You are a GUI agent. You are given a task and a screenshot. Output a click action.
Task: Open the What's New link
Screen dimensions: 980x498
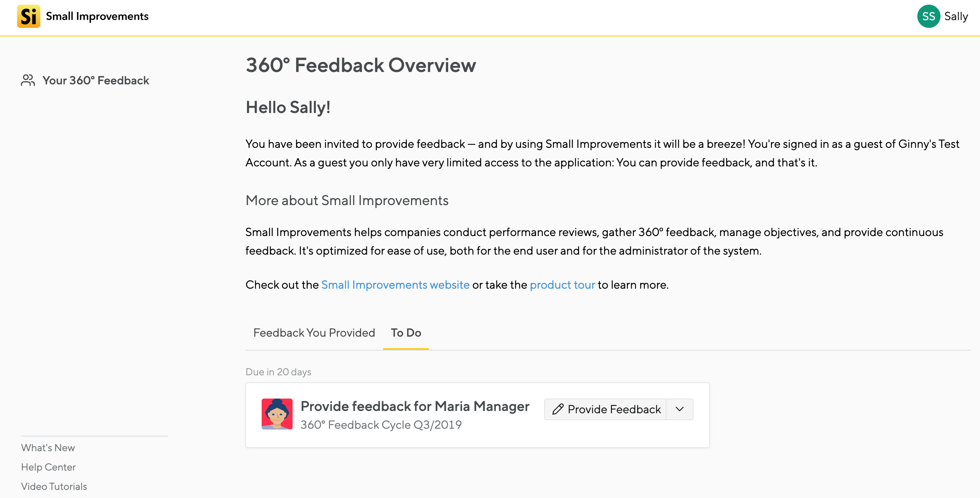tap(48, 448)
